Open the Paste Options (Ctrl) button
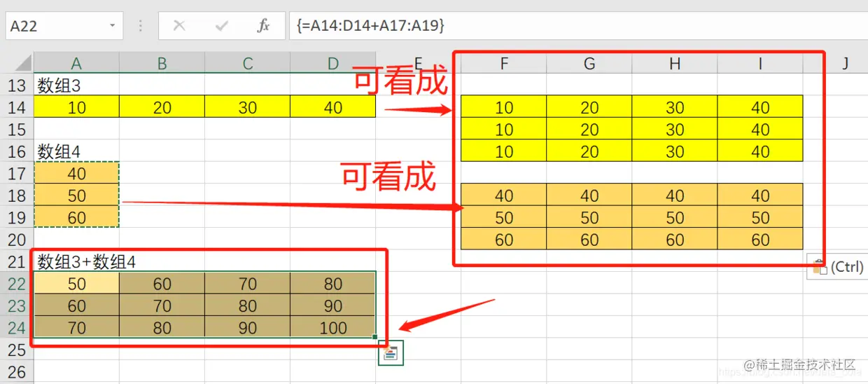Image resolution: width=868 pixels, height=384 pixels. point(838,267)
